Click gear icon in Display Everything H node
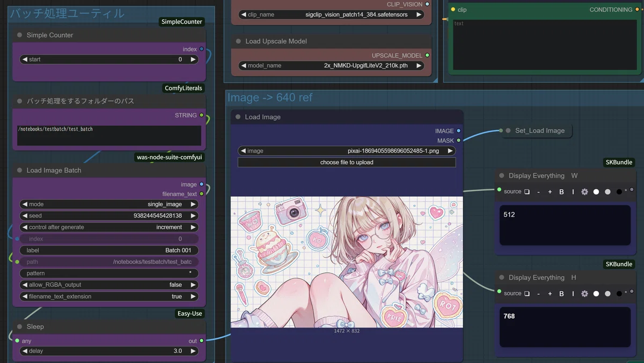 (584, 293)
